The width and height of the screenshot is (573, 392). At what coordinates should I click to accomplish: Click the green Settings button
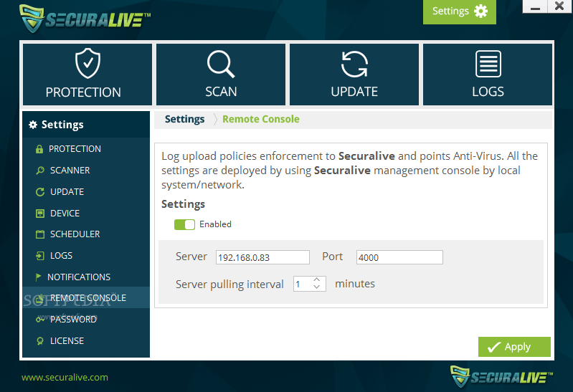460,12
